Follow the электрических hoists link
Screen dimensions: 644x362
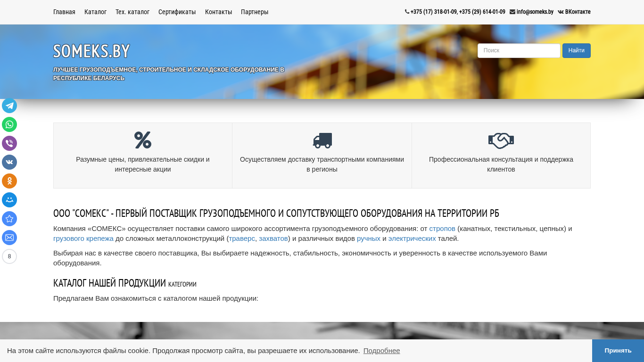(412, 239)
